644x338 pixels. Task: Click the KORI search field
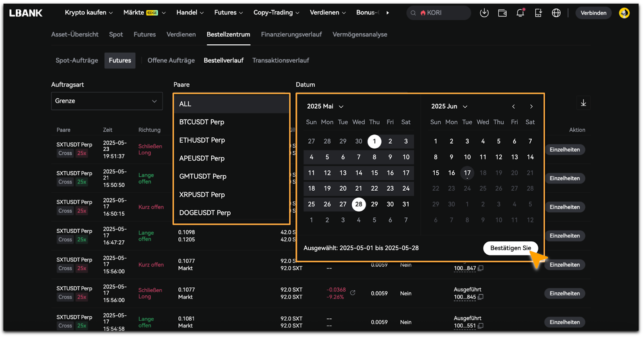tap(438, 13)
